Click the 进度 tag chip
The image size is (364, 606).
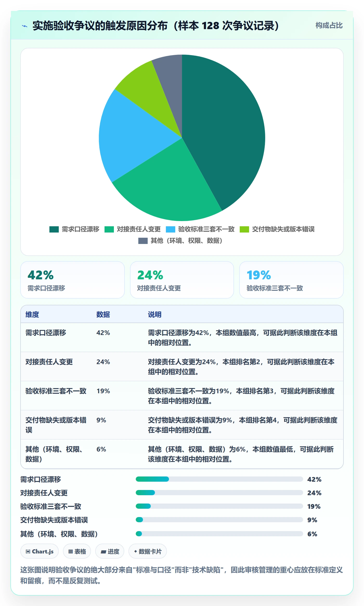[x=110, y=551]
